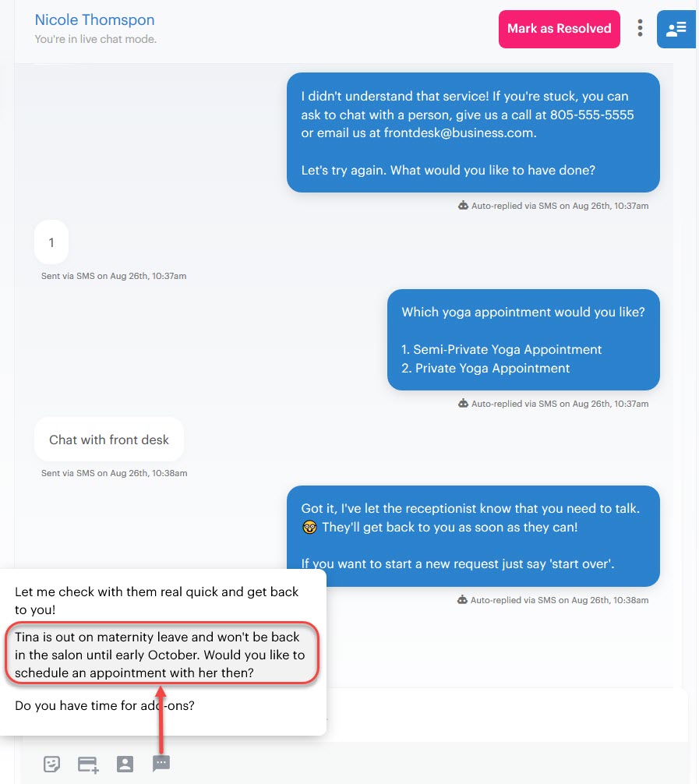This screenshot has width=699, height=784.
Task: Open the client details panel icon
Action: (x=676, y=29)
